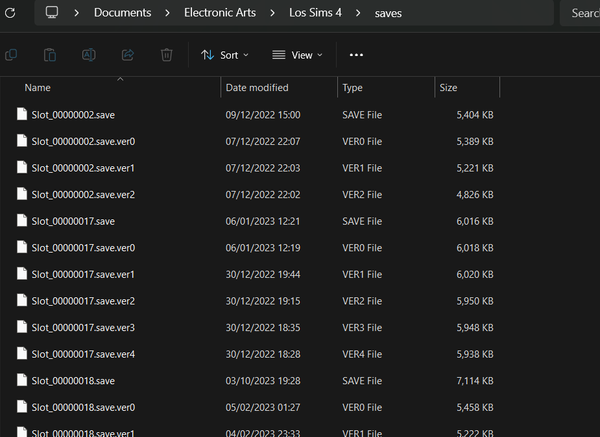Click the Delete trash icon in the toolbar
600x437 pixels.
coord(166,55)
